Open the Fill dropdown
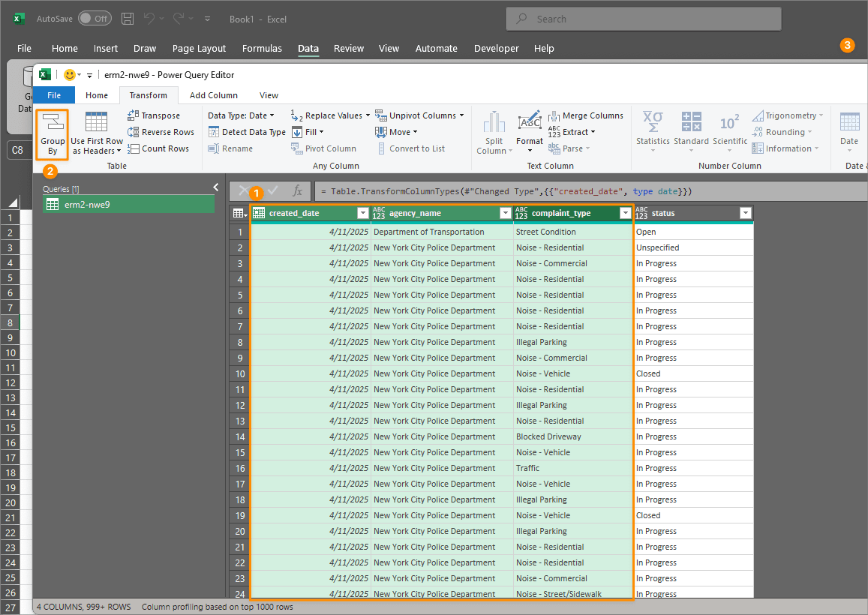This screenshot has width=868, height=615. [308, 132]
